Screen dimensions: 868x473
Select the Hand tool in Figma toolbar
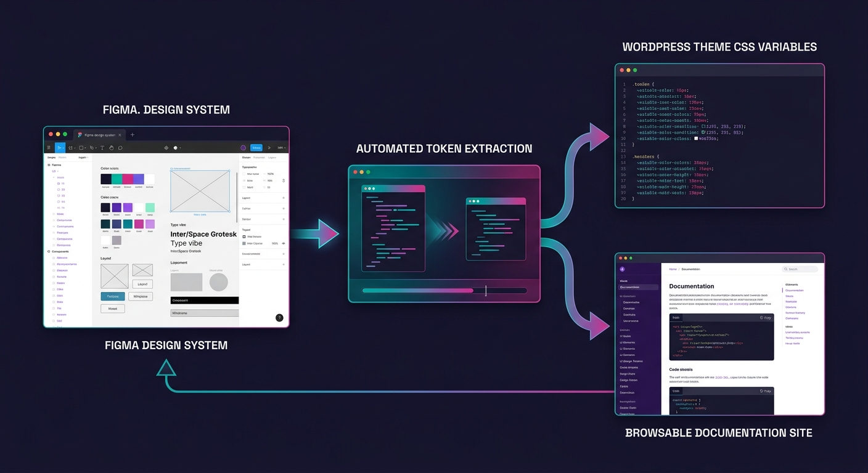(111, 148)
